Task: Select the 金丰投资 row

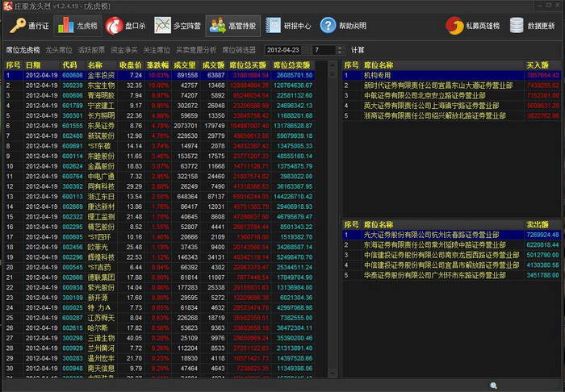Action: click(x=159, y=75)
